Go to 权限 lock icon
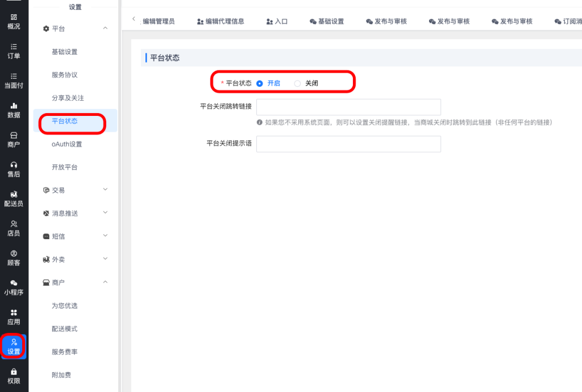Viewport: 582px width, 392px height. [14, 372]
